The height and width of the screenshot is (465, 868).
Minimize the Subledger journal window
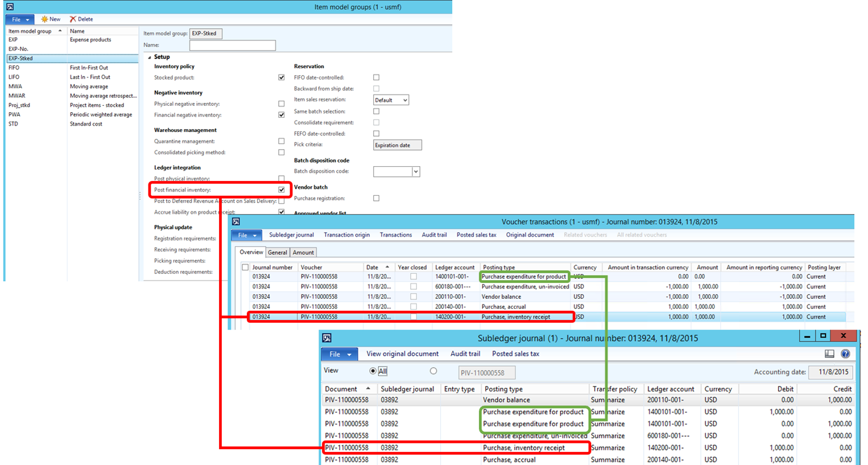pos(807,336)
